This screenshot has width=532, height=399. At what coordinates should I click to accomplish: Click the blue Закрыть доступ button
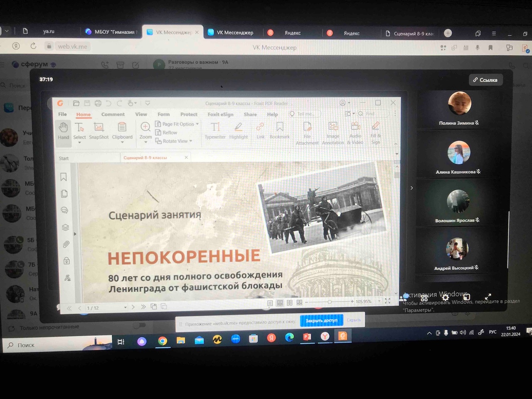tap(322, 320)
